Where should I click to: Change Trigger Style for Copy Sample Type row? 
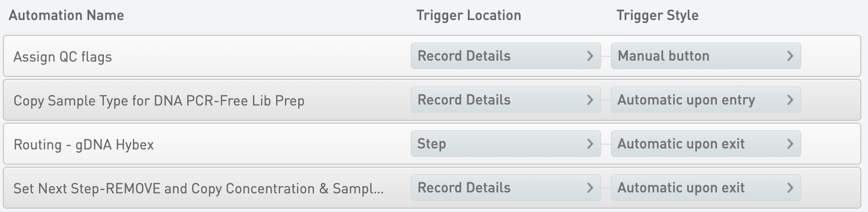tap(705, 100)
